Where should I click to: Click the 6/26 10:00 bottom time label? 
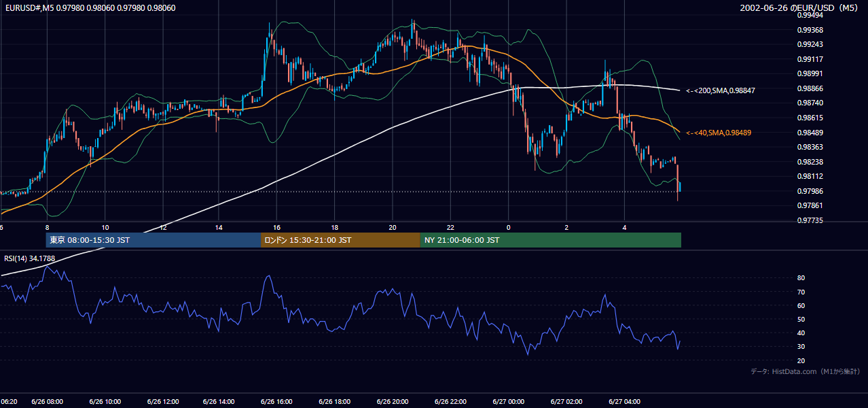[x=105, y=402]
